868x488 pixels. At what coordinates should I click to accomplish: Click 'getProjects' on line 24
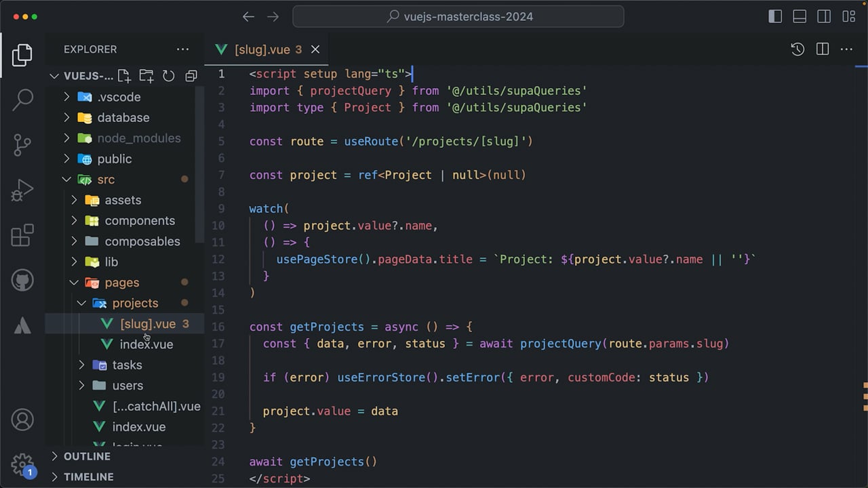(x=327, y=462)
